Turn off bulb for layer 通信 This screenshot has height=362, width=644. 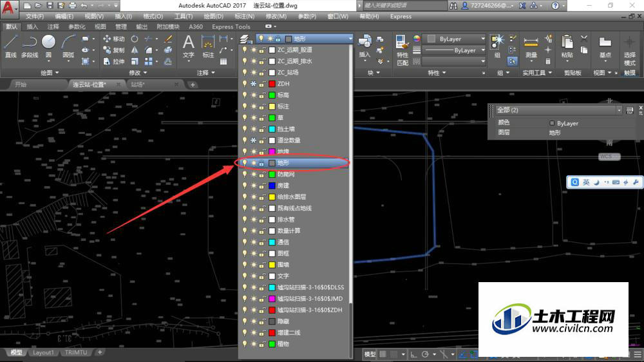point(245,242)
